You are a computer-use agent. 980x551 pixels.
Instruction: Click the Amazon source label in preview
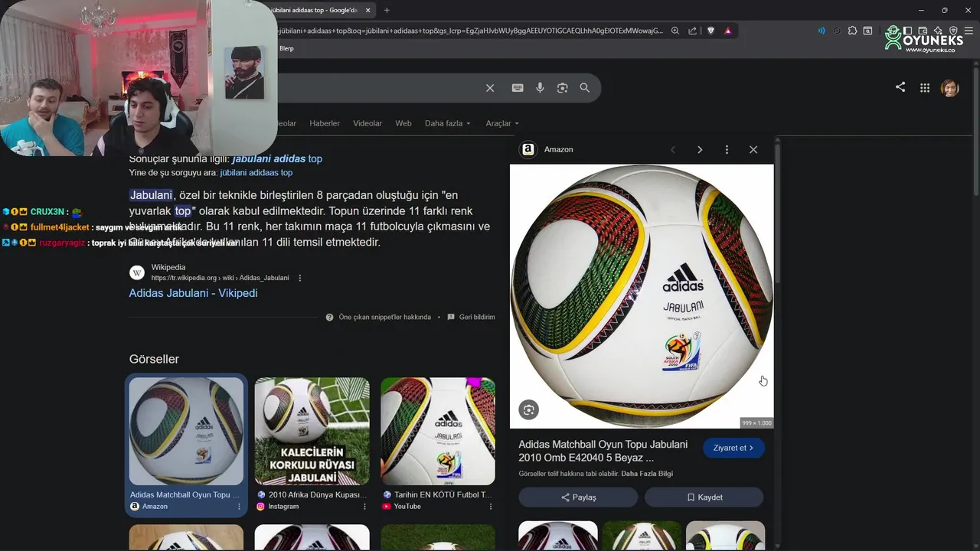[x=558, y=149]
